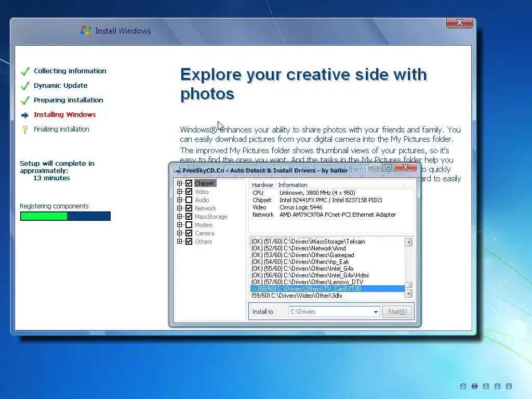Image resolution: width=532 pixels, height=399 pixels.
Task: Select the Chipset tree label
Action: coord(205,183)
